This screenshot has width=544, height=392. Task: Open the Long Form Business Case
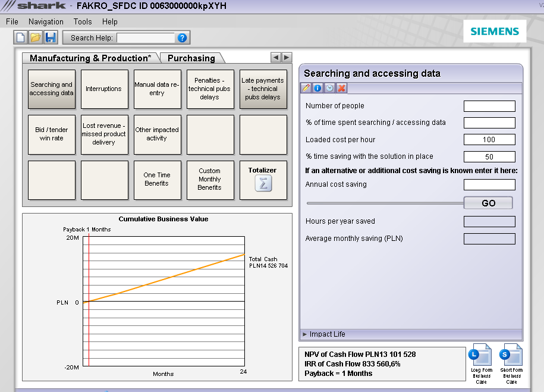[x=481, y=363]
